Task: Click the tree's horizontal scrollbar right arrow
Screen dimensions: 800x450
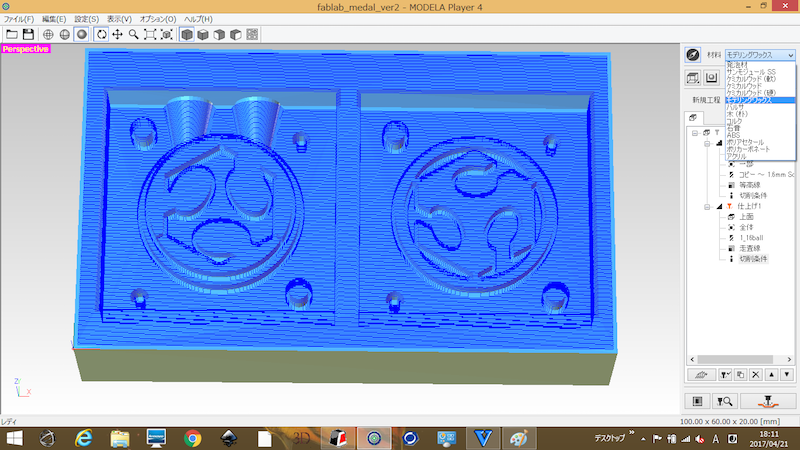Action: point(789,360)
